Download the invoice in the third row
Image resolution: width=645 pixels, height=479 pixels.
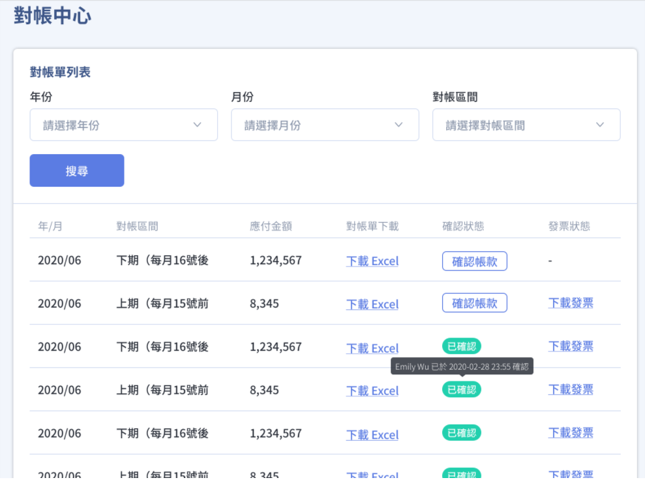(570, 347)
